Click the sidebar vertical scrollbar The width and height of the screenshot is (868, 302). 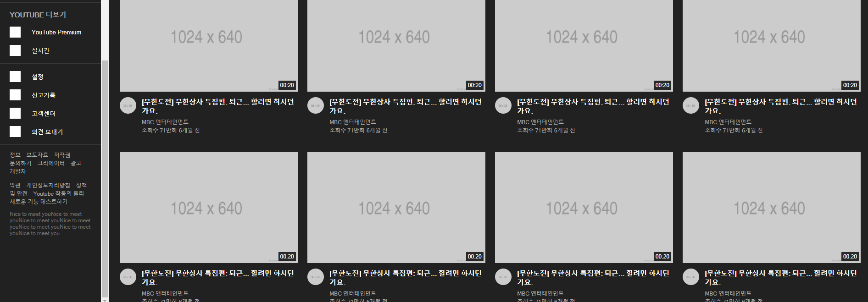(105, 179)
